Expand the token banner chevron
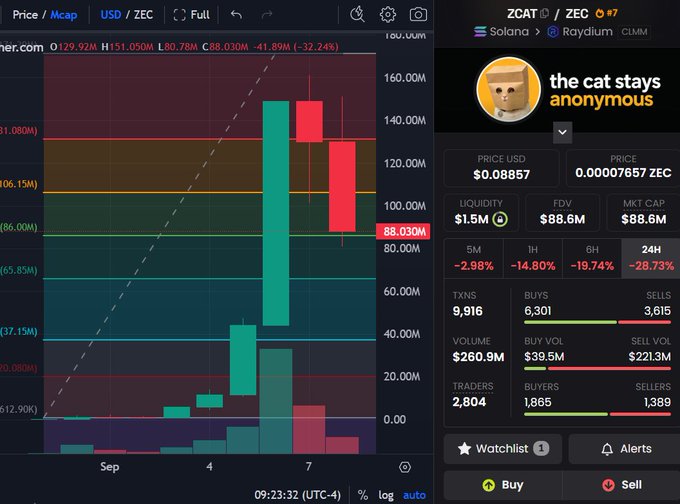This screenshot has width=680, height=504. pyautogui.click(x=562, y=132)
